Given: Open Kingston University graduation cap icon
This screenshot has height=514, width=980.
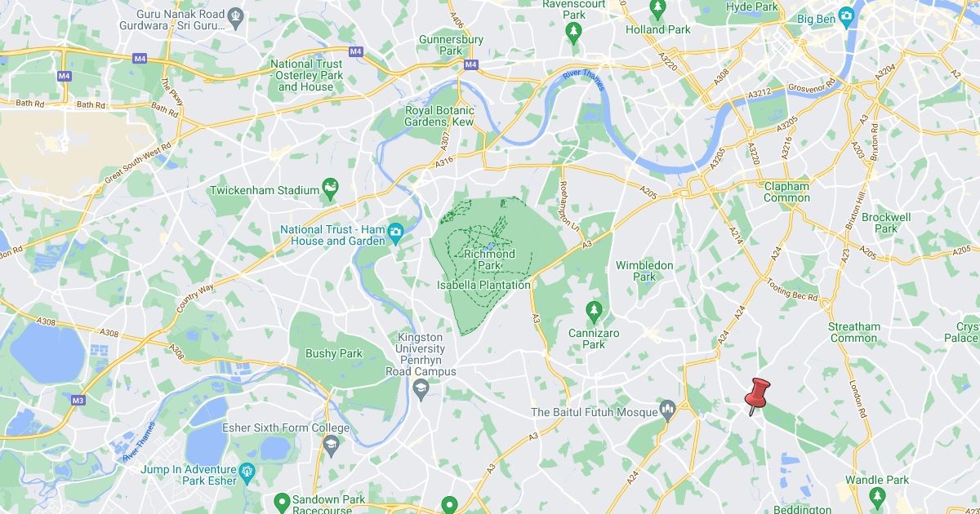Looking at the screenshot, I should pos(421,386).
